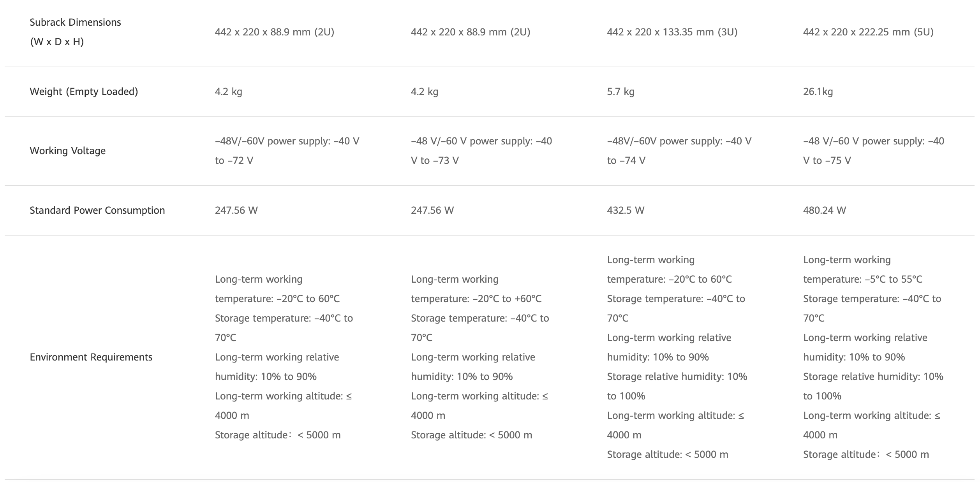Click the voltage cell ending in –73 V
Image resolution: width=980 pixels, height=482 pixels.
[481, 151]
